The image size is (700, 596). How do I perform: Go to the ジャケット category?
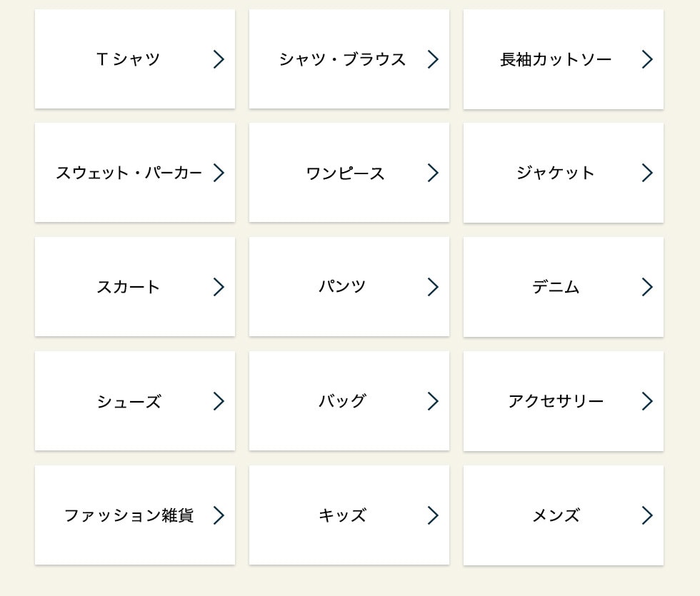[556, 173]
